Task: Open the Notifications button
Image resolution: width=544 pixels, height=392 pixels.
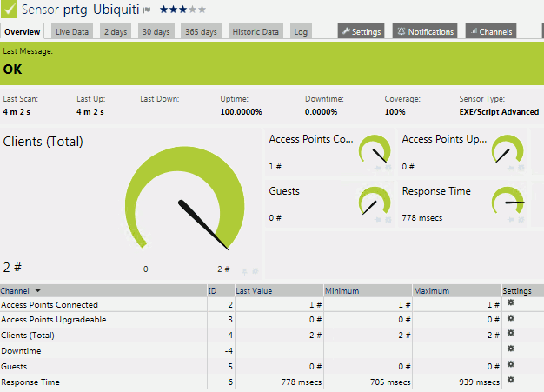Action: click(425, 31)
